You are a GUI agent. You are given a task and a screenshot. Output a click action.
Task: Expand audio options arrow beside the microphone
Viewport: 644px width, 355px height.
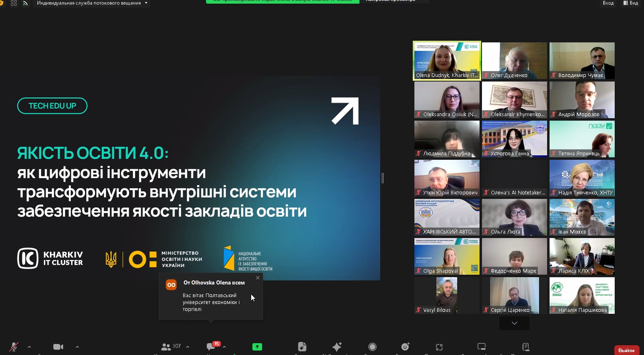29,347
